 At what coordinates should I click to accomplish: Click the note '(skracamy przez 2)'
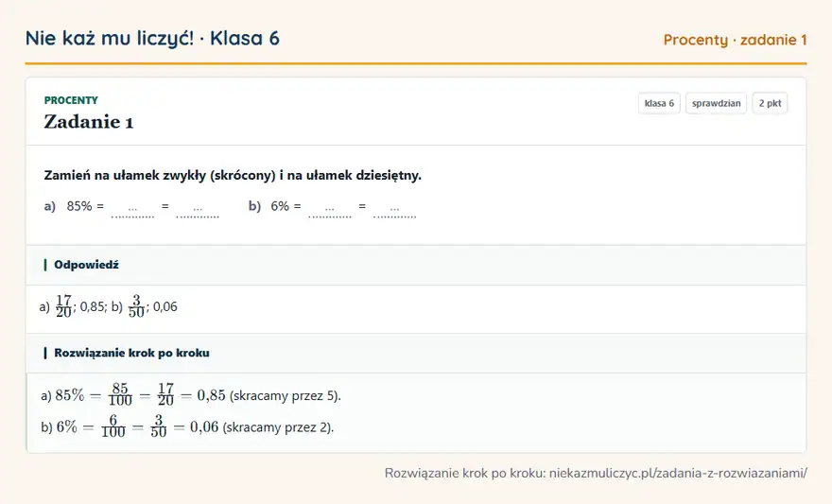click(278, 427)
